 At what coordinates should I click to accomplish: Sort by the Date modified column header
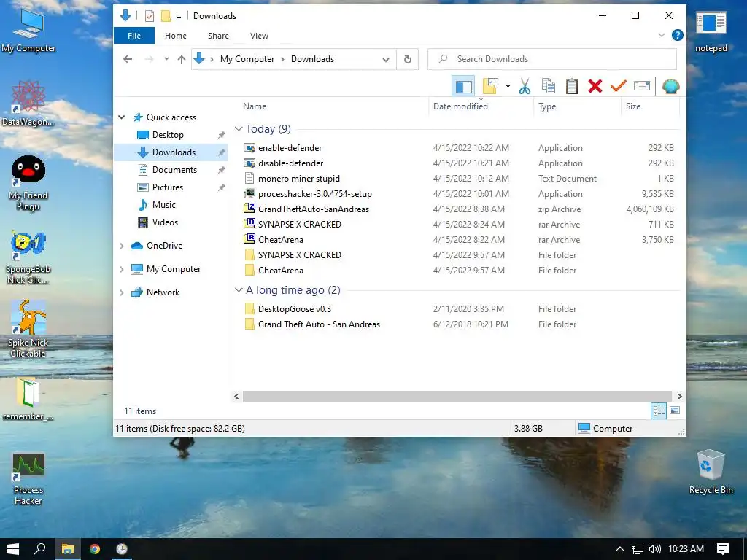pos(460,106)
